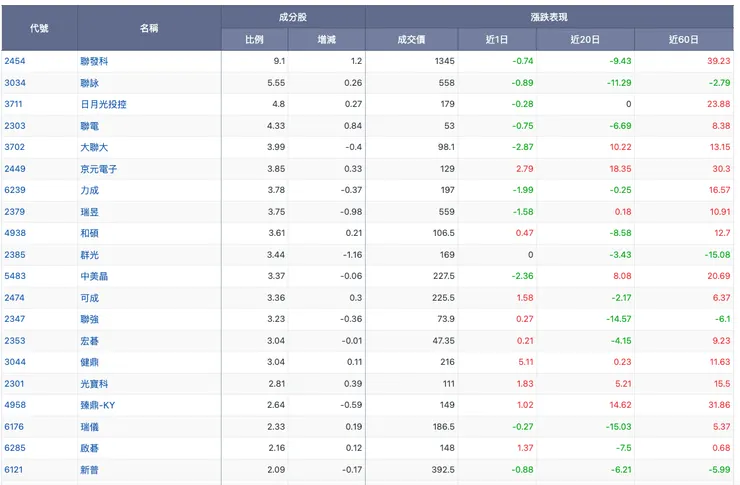Open 大聯大 stock page
Screen dimensions: 740x485
pos(94,147)
